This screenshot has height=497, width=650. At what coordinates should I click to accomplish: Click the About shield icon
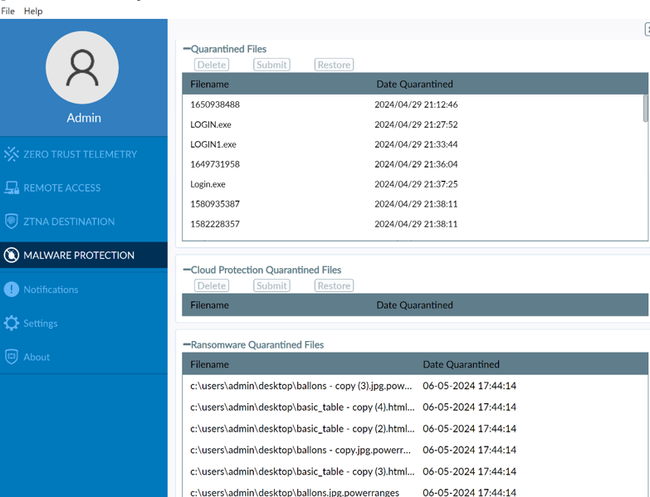12,357
